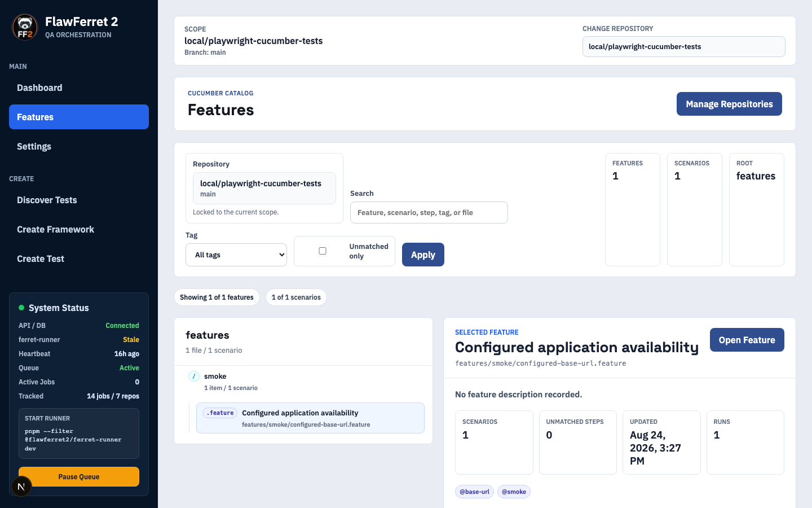Viewport: 812px width, 508px height.
Task: Select Features in the sidebar
Action: pyautogui.click(x=79, y=117)
